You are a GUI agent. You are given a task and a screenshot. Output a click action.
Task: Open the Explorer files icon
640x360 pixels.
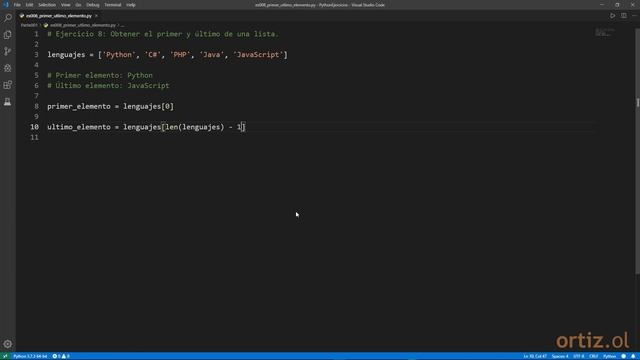click(x=8, y=35)
